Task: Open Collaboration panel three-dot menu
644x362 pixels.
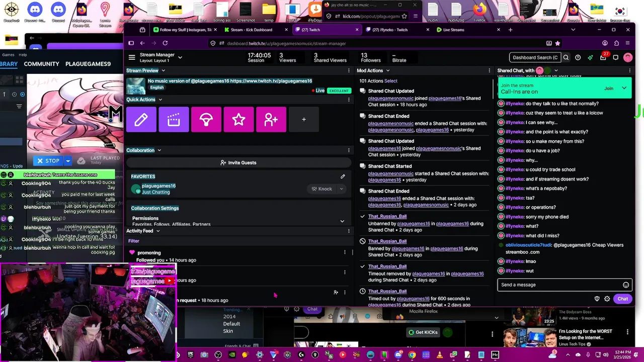Action: [349, 150]
